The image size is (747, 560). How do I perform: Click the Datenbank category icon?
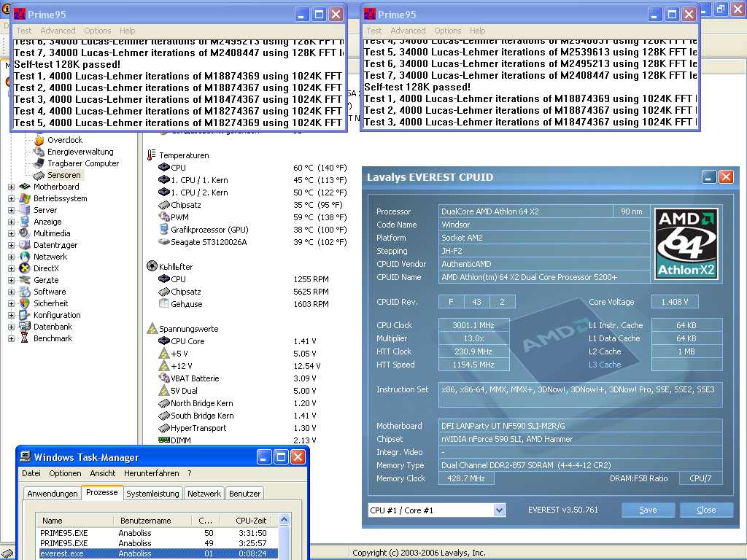(x=25, y=327)
